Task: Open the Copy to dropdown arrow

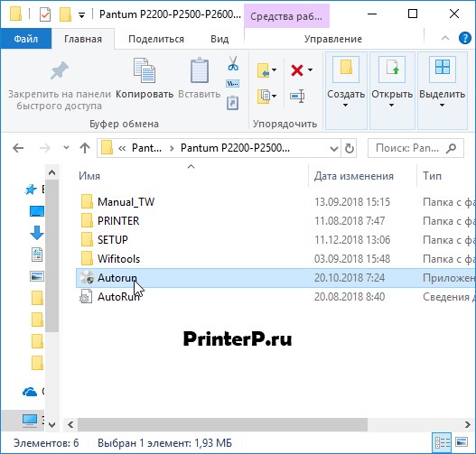Action: (x=274, y=97)
